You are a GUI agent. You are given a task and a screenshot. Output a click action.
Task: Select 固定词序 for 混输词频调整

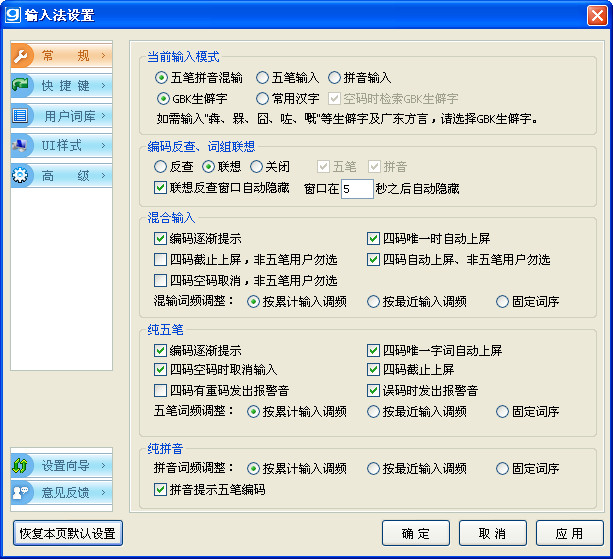pos(527,301)
